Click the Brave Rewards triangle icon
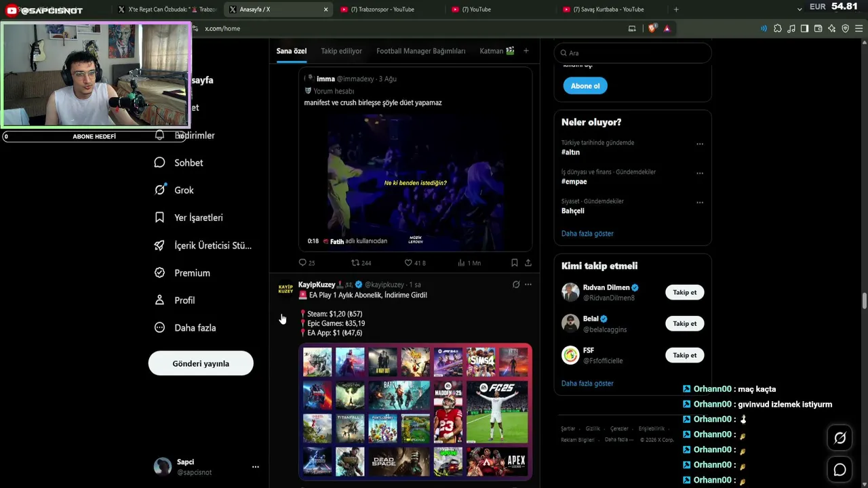The width and height of the screenshot is (868, 488). [667, 28]
